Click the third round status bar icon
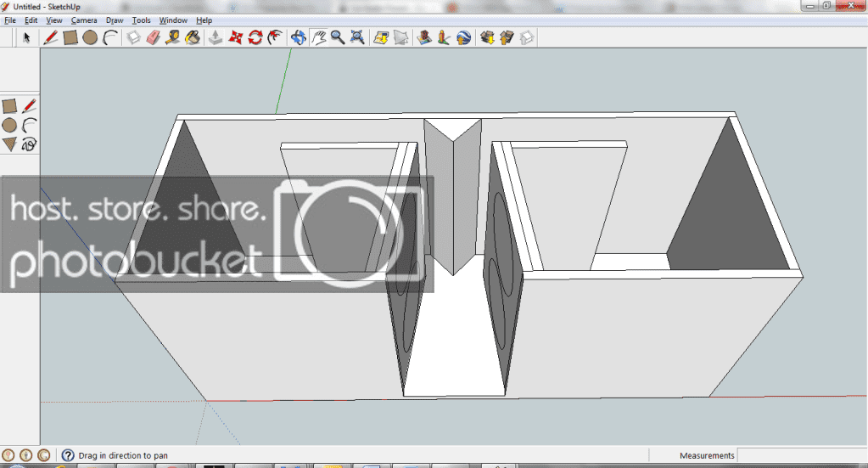The image size is (868, 468). tap(44, 455)
